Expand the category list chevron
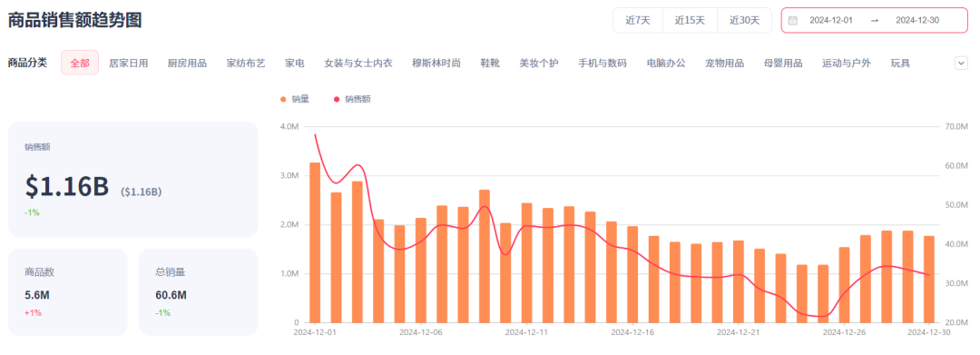The width and height of the screenshot is (980, 355). [x=961, y=63]
